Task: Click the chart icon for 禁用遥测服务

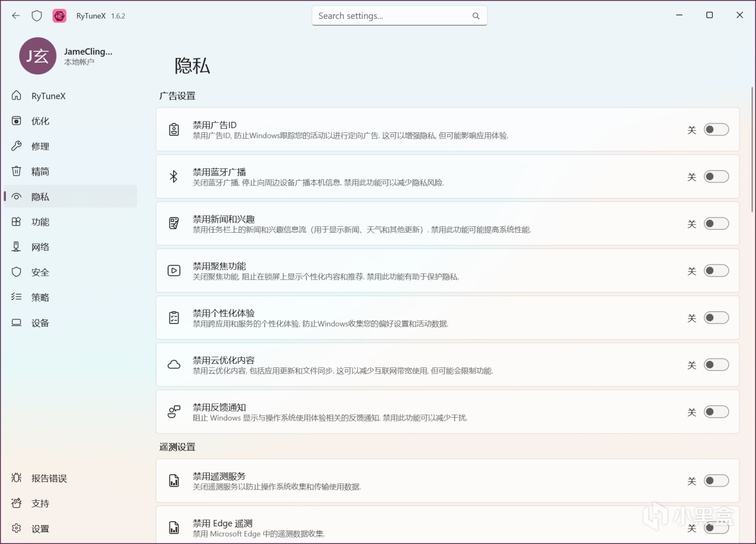Action: click(x=174, y=481)
